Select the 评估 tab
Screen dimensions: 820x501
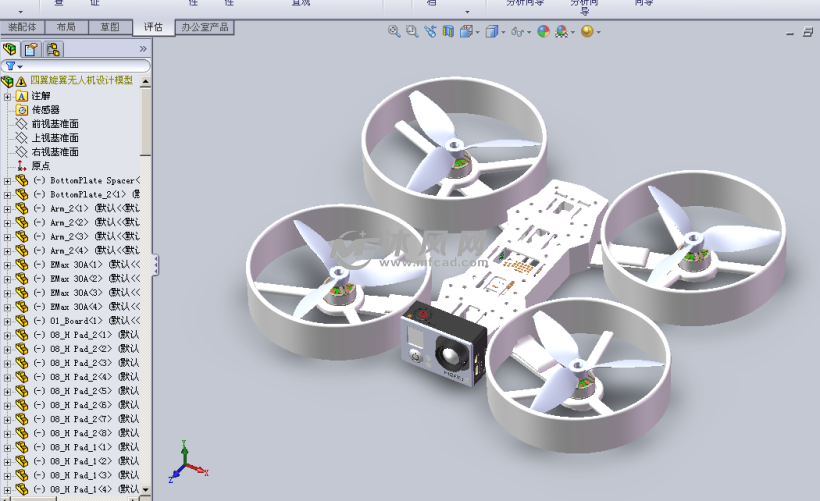click(153, 27)
